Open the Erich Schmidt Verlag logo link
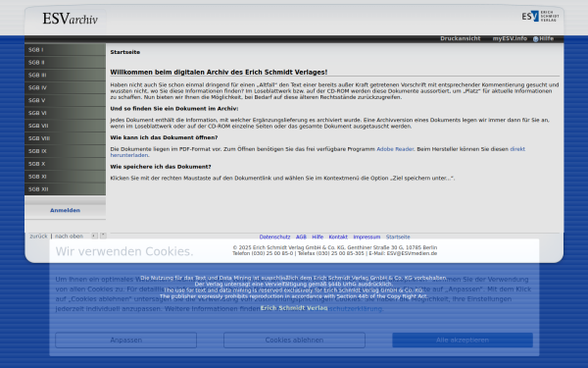This screenshot has width=588, height=368. coord(540,16)
